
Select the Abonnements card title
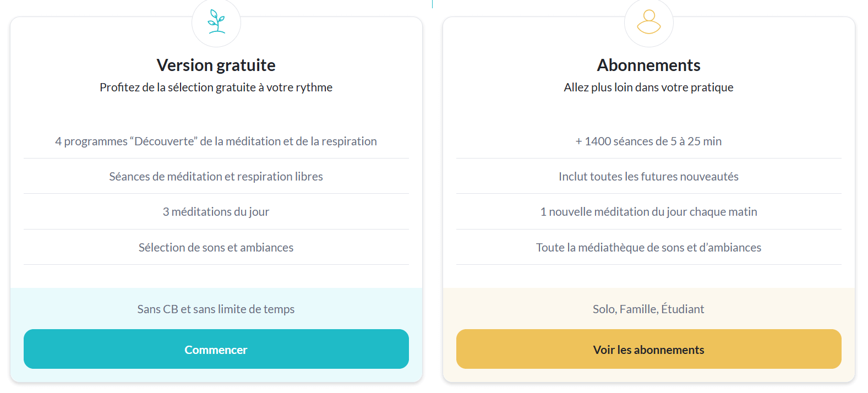click(648, 64)
